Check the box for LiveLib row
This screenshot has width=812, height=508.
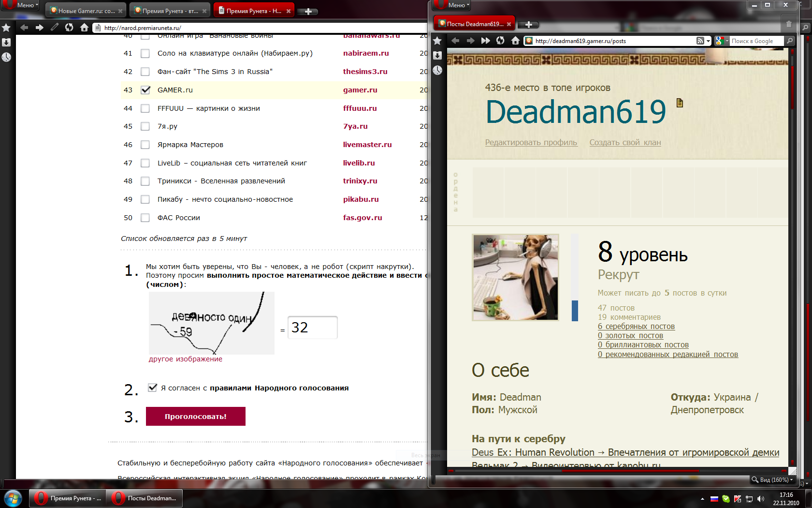pos(145,163)
